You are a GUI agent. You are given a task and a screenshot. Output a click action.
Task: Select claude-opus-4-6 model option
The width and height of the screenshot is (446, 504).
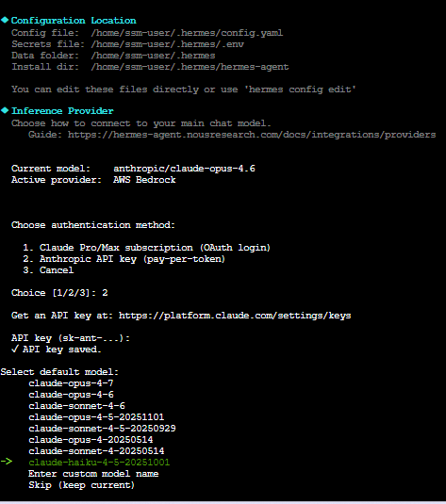coord(71,395)
